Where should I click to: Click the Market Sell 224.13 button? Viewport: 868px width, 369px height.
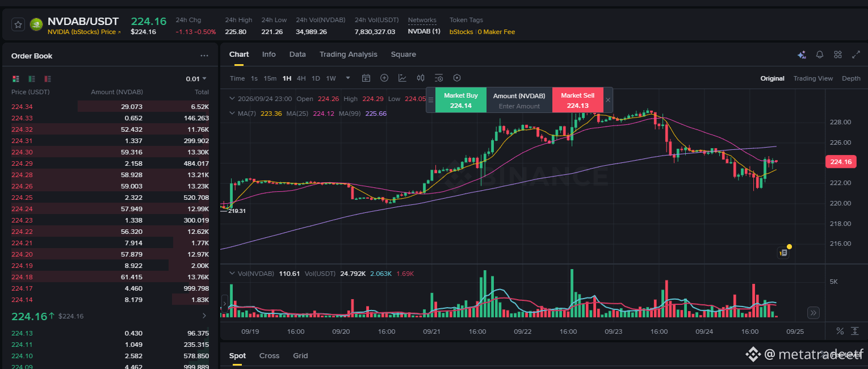578,100
